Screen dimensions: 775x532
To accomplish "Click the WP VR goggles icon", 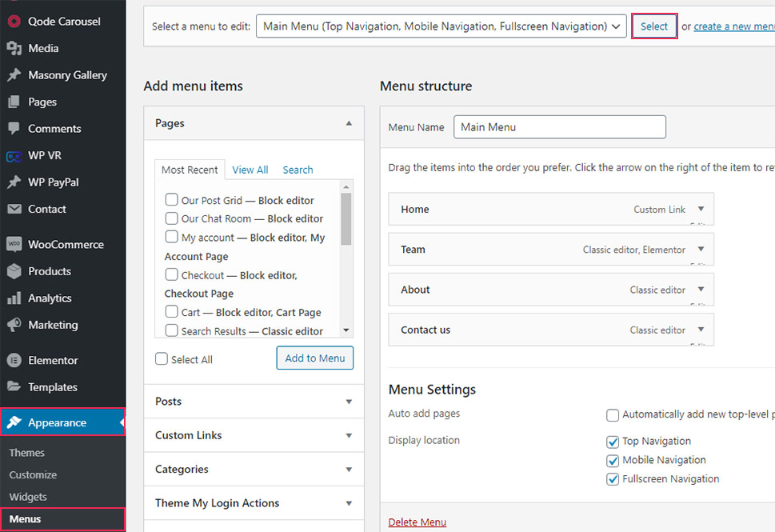I will (14, 156).
